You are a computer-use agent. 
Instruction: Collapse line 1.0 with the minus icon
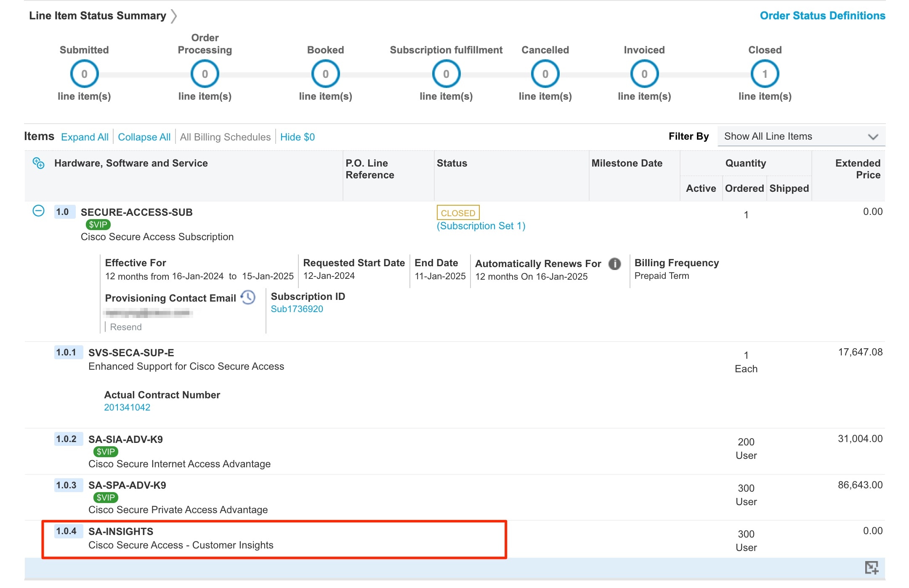click(x=38, y=211)
